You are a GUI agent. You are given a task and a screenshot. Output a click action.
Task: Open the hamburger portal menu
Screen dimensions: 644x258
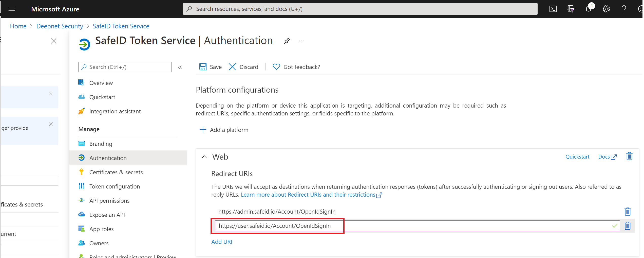(12, 9)
